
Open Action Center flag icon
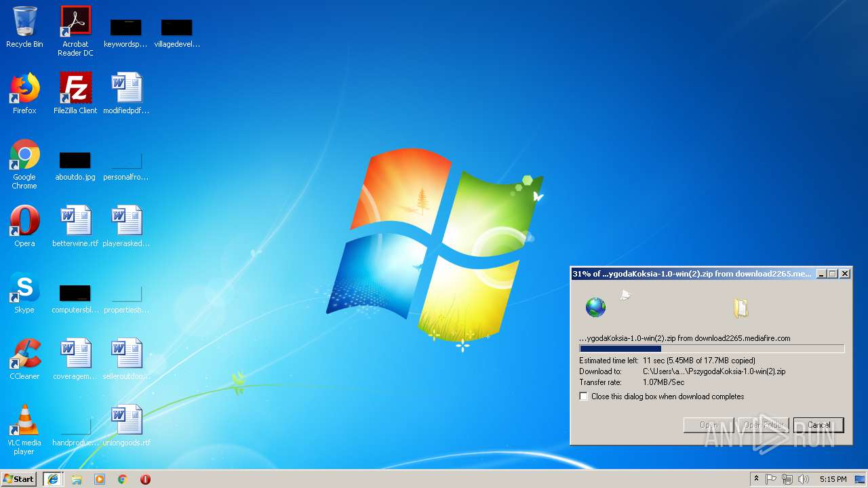click(x=771, y=479)
